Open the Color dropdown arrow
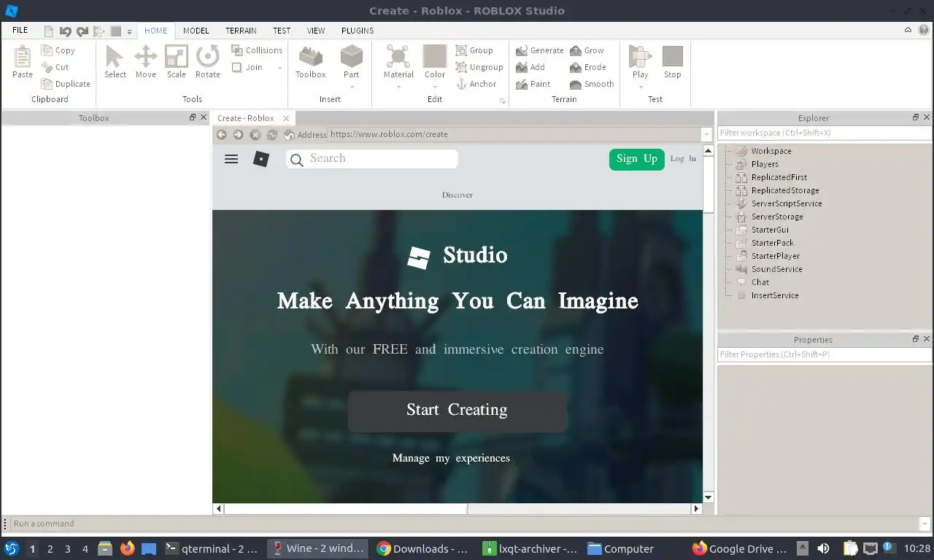Image resolution: width=934 pixels, height=560 pixels. coord(435,87)
